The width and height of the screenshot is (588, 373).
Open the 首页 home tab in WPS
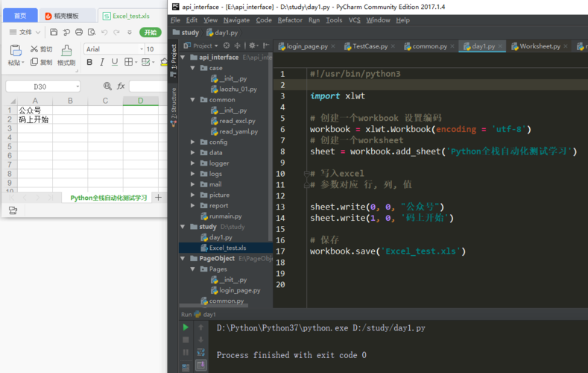click(x=20, y=16)
